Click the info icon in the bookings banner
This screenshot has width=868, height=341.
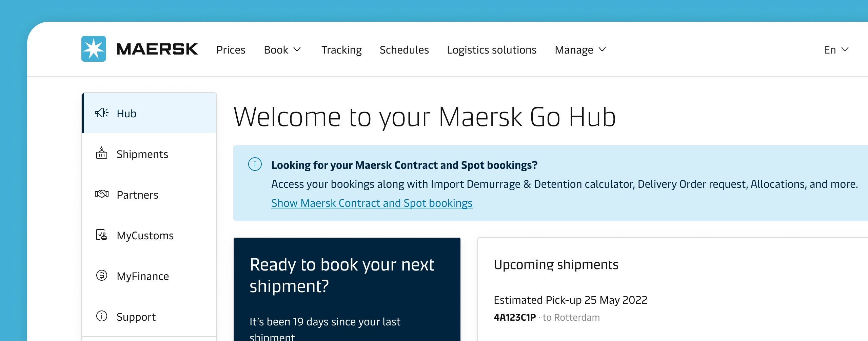click(x=255, y=165)
